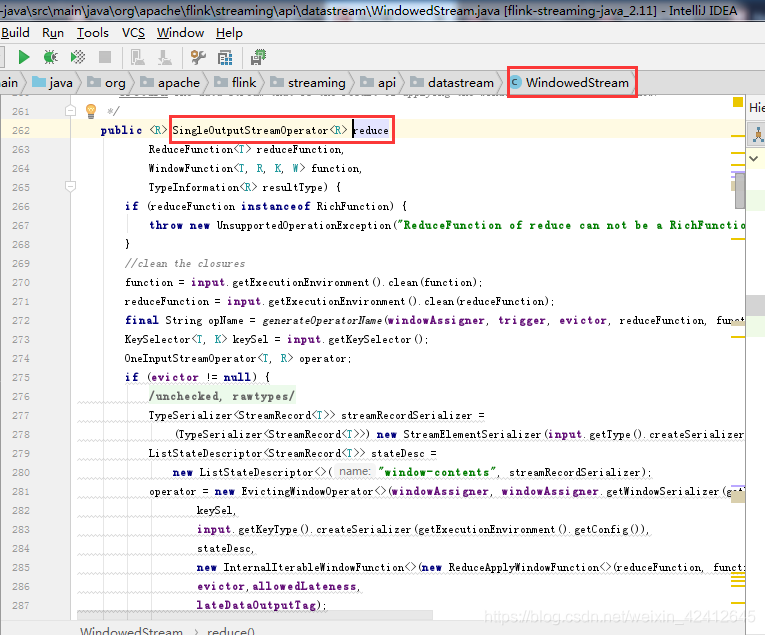Screen dimensions: 765x635
Task: Click the "//clean the closures" comment
Action: (x=185, y=263)
